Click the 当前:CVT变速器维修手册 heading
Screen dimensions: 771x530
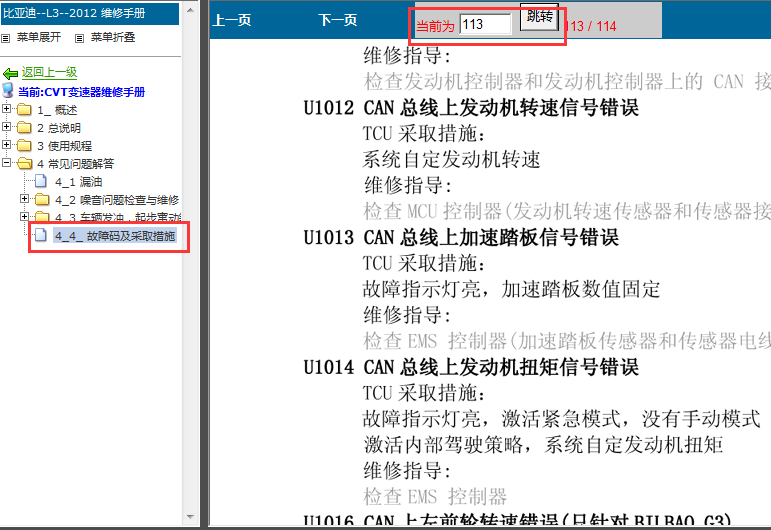tap(82, 92)
